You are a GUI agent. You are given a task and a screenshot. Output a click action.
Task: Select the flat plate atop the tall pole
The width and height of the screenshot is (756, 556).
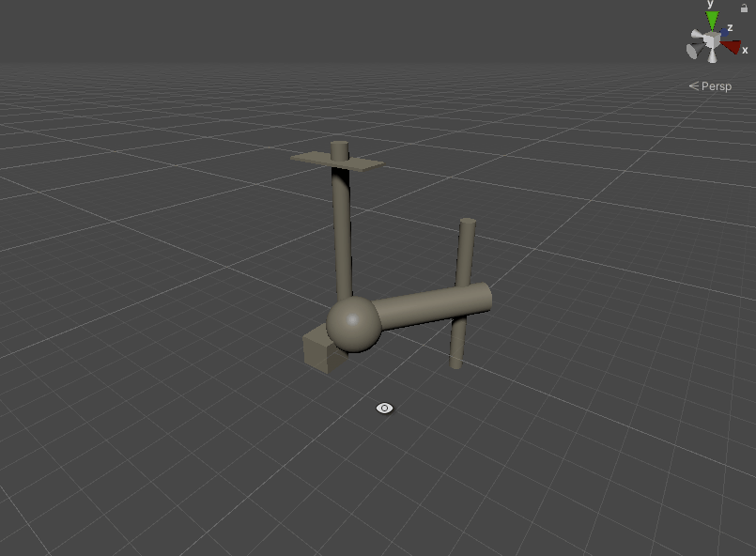(x=362, y=163)
